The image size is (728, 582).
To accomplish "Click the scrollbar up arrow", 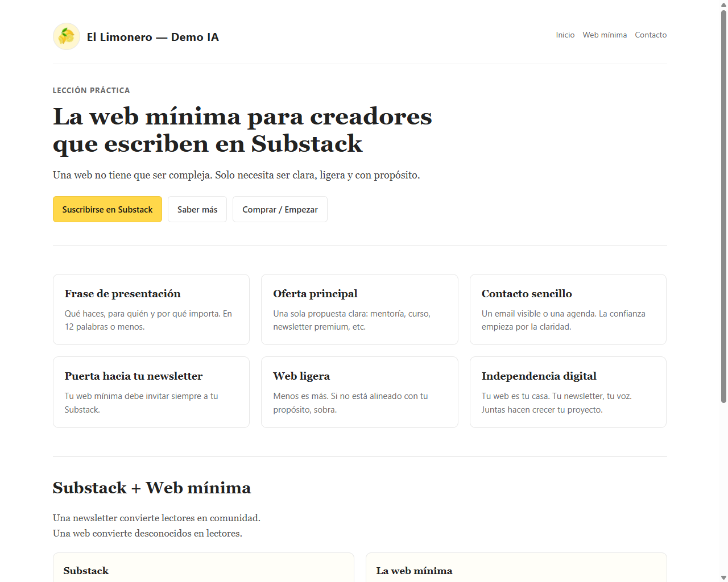I will [723, 5].
